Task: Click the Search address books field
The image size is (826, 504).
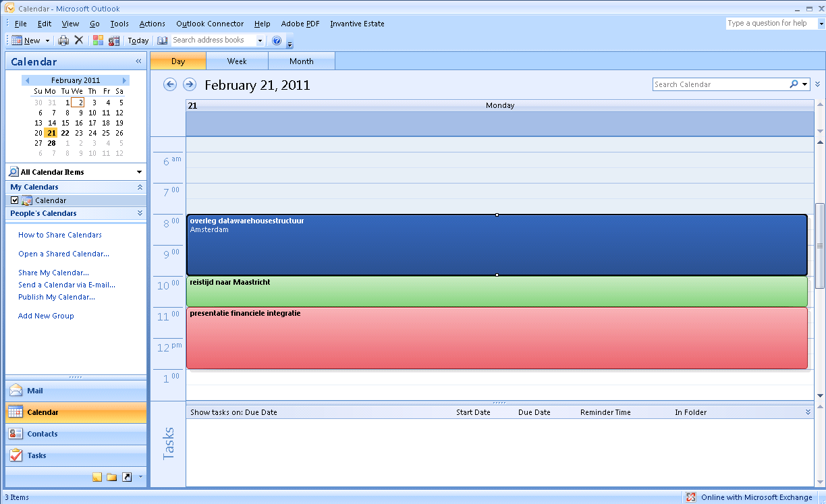Action: (x=213, y=40)
